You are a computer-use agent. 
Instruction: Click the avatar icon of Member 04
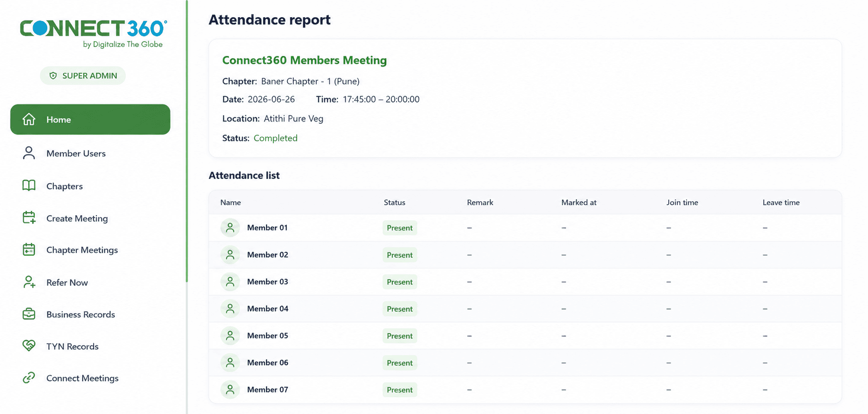pos(230,309)
